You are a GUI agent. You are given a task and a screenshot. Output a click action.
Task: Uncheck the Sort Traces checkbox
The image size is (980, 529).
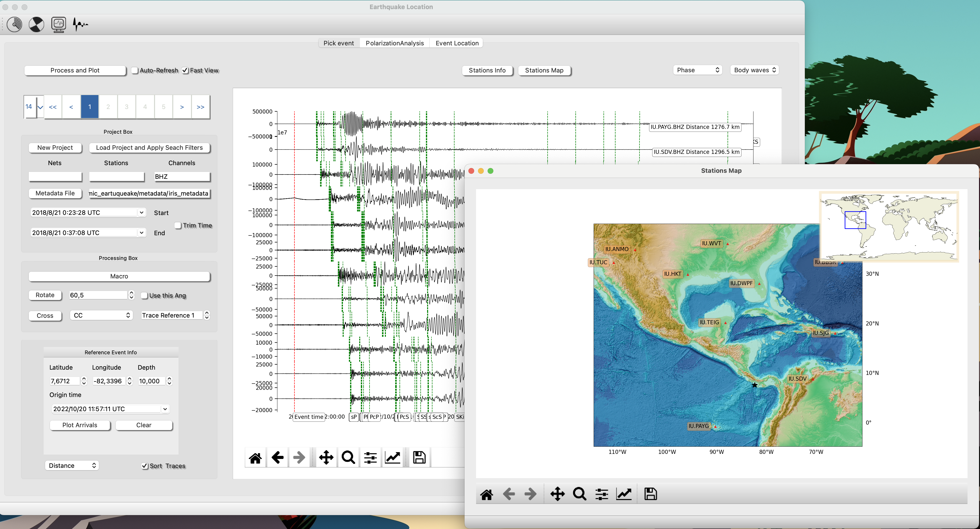click(144, 466)
